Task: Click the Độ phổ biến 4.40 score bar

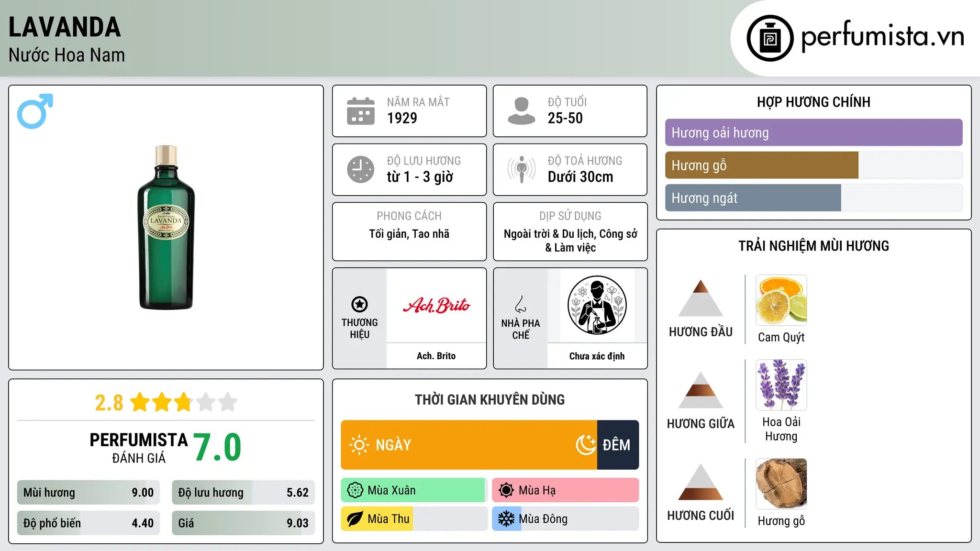Action: point(89,523)
